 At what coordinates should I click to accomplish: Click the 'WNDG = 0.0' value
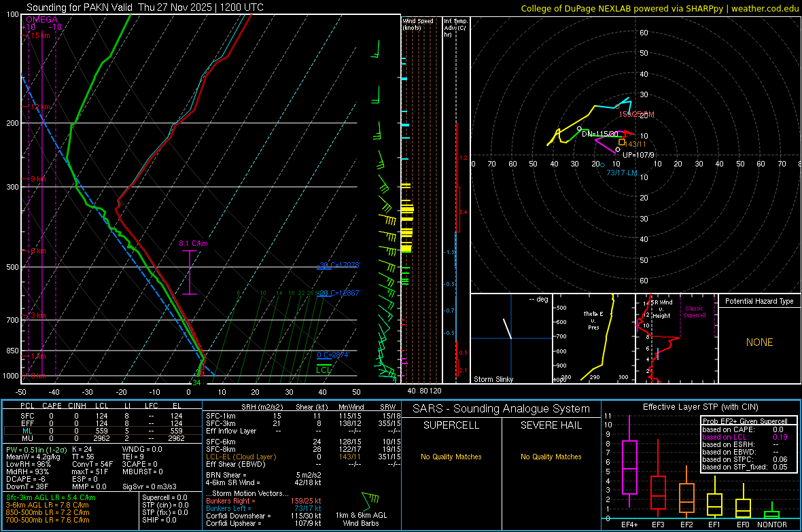point(142,449)
